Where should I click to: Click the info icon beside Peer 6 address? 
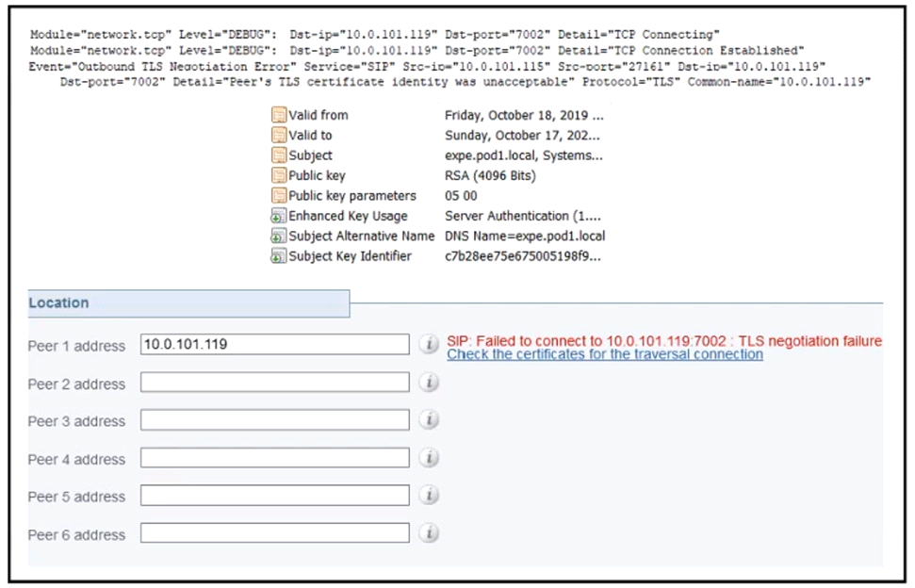(429, 533)
